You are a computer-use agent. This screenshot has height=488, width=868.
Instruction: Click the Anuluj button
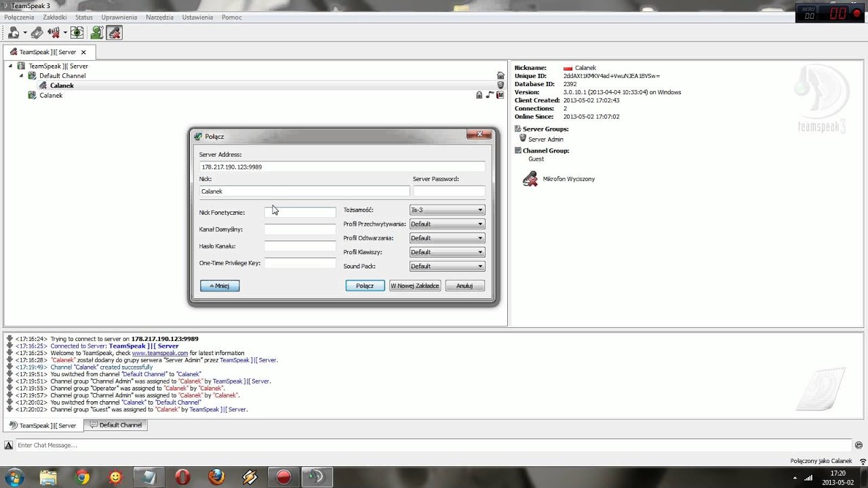coord(465,286)
